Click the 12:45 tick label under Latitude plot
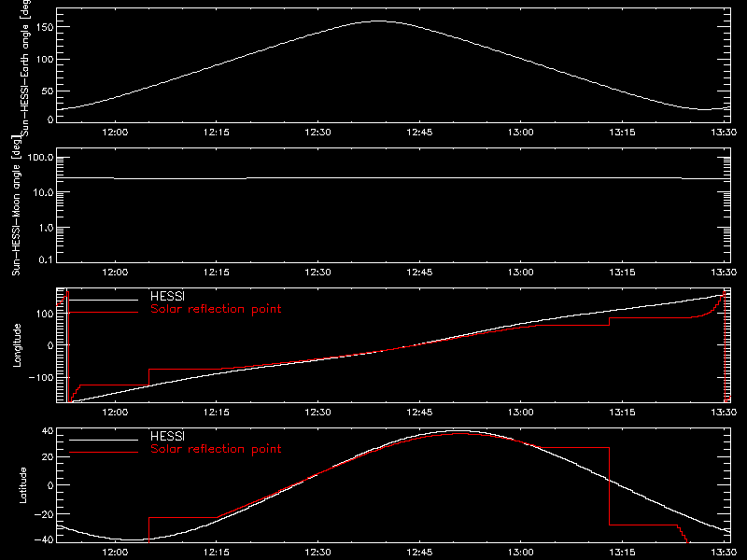The width and height of the screenshot is (747, 560). coord(419,553)
